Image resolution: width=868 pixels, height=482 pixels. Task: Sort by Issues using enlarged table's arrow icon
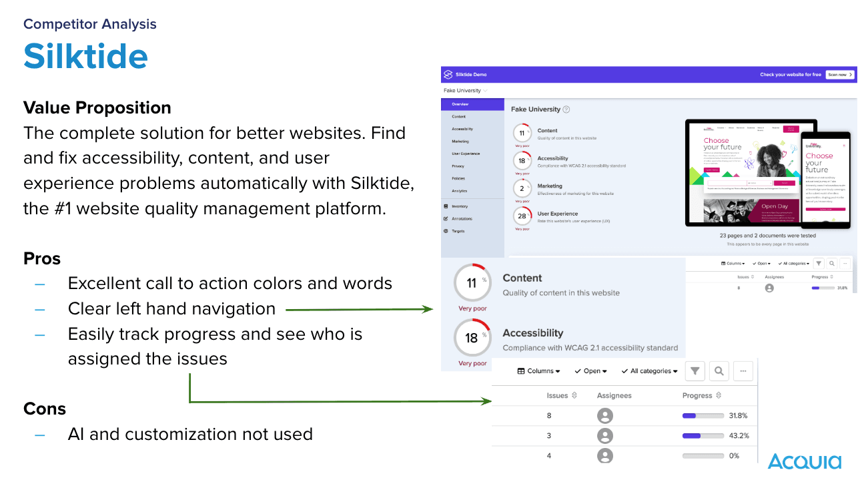[574, 396]
